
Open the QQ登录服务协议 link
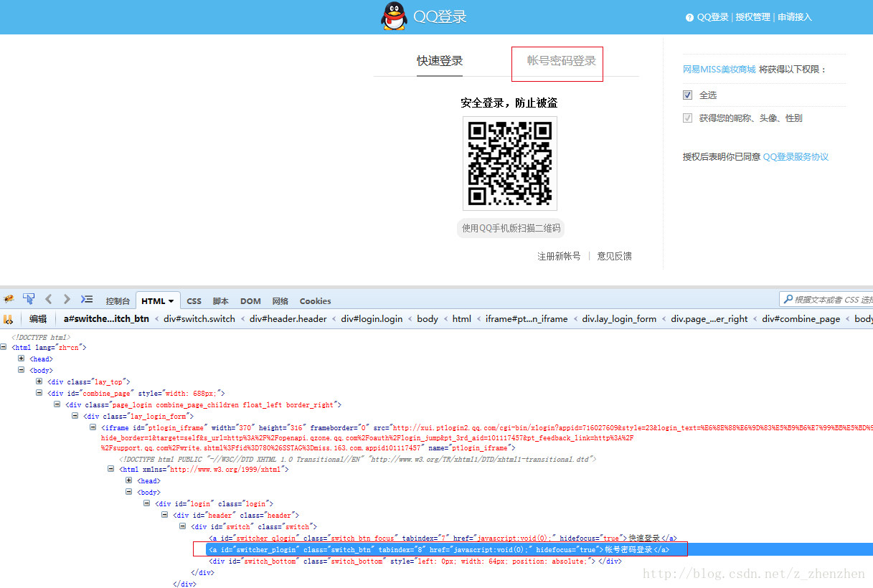796,156
